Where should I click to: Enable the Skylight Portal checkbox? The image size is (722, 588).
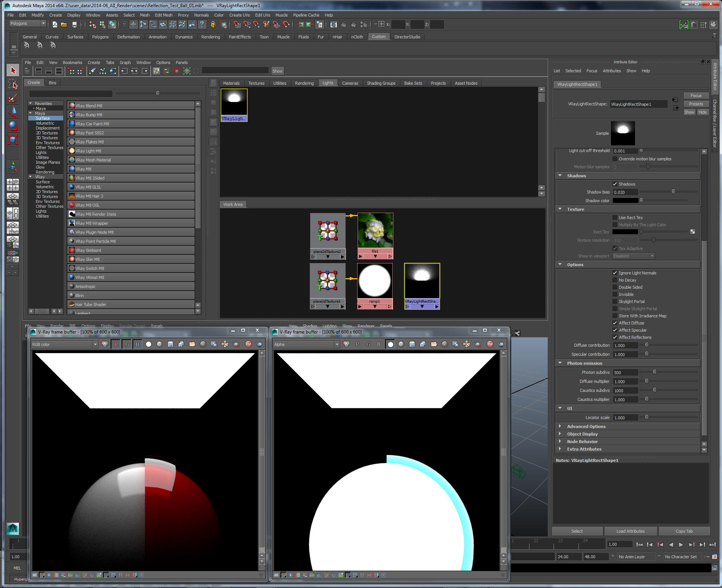615,302
